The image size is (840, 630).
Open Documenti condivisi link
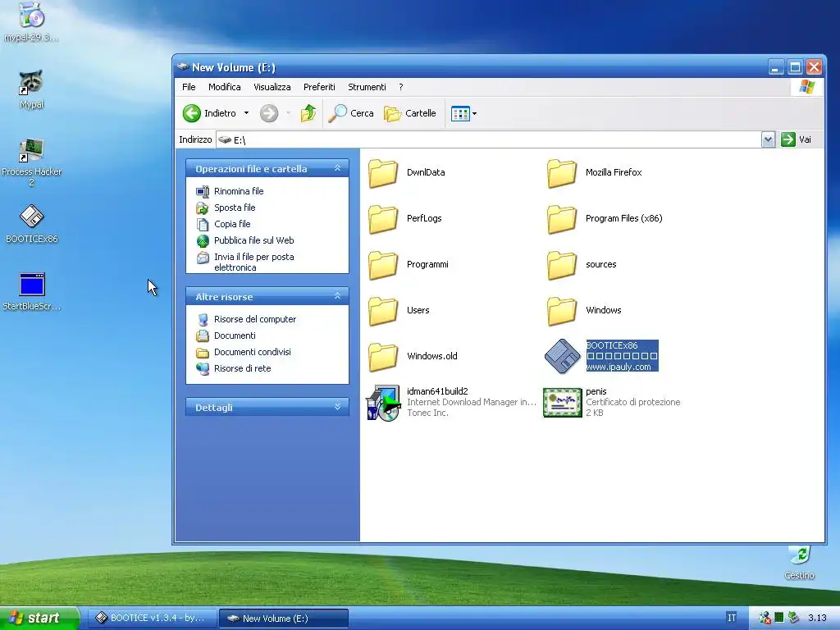(x=253, y=352)
